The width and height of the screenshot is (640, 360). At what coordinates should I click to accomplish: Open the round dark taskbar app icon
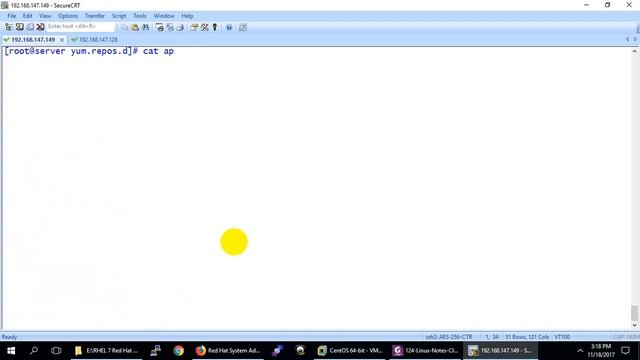300,351
